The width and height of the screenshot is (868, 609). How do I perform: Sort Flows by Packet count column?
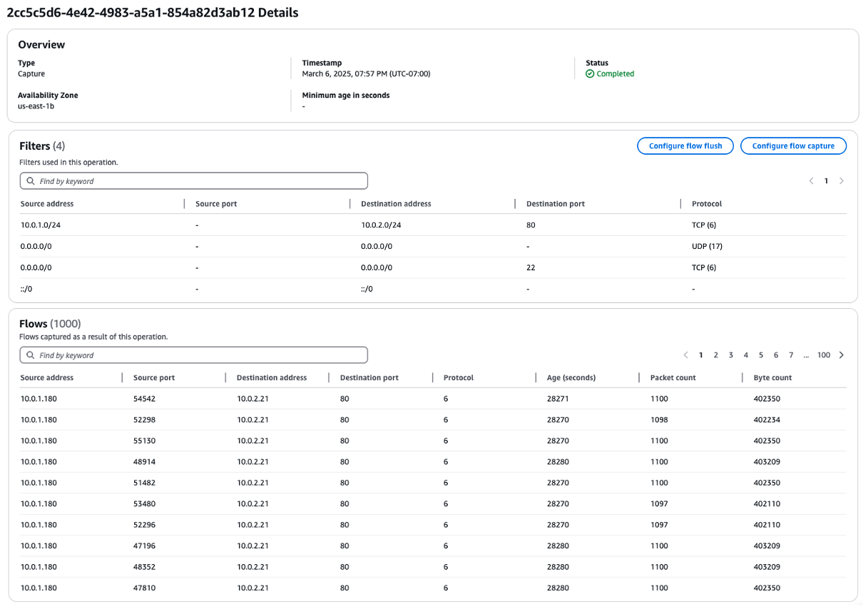coord(673,378)
